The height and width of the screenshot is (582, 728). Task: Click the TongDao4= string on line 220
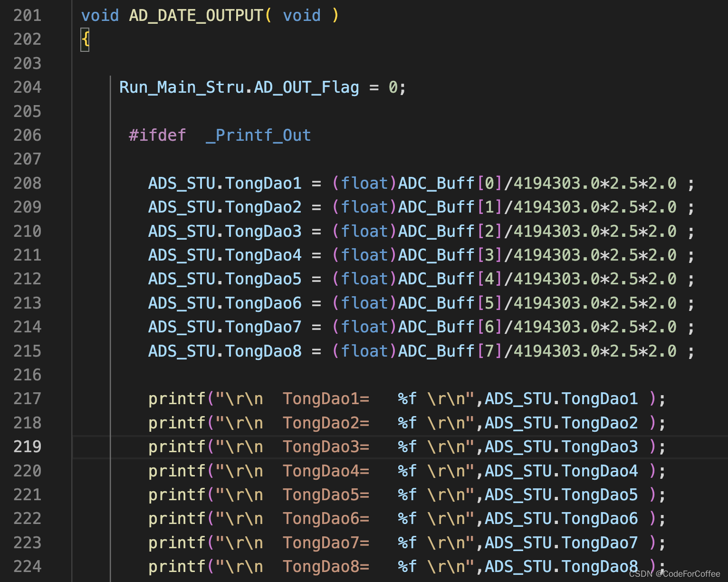pos(326,471)
